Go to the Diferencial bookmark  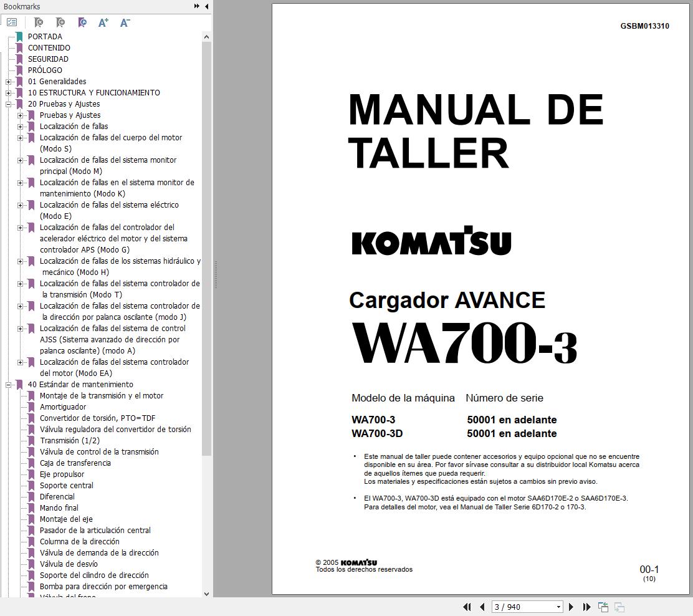coord(56,496)
